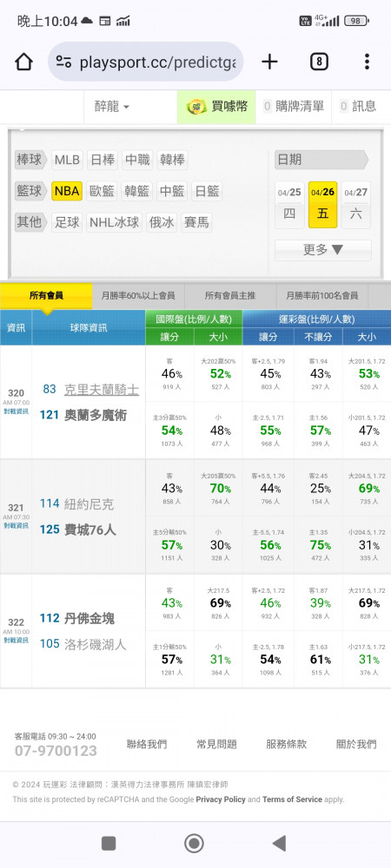Select 足球 category
Screen dimensions: 391x868
click(x=67, y=222)
